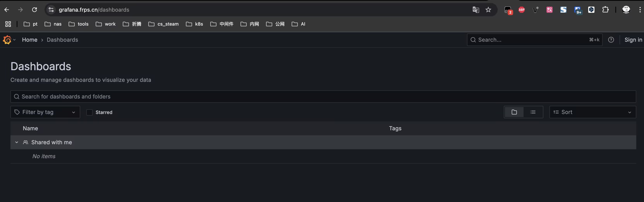Open the extension with 9+ badge

(578, 10)
